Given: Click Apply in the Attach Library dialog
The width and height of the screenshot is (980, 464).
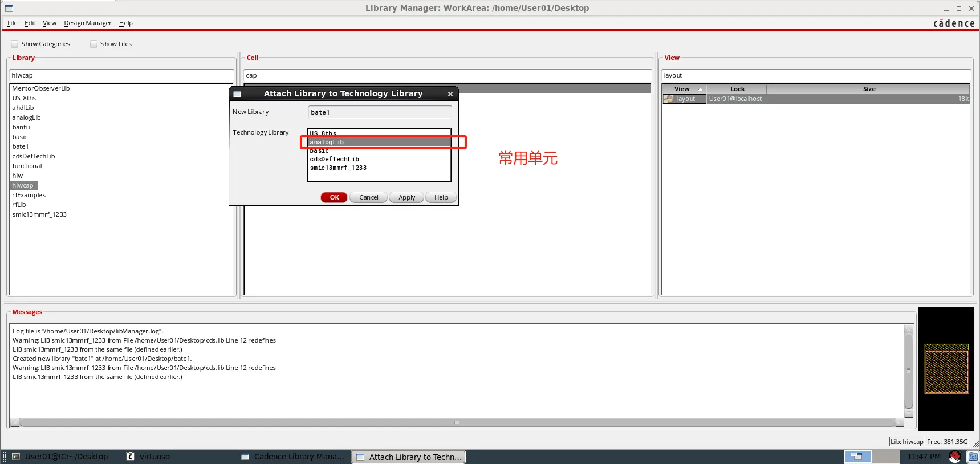Looking at the screenshot, I should 406,197.
